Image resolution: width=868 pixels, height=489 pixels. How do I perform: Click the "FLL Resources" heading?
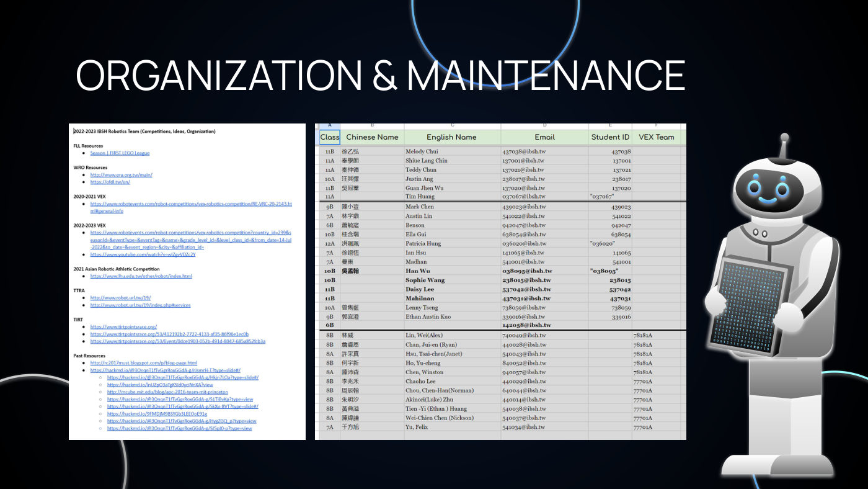[x=89, y=146]
